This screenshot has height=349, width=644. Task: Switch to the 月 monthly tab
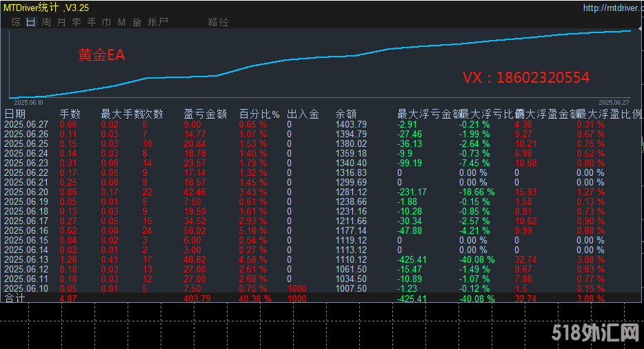coord(61,22)
